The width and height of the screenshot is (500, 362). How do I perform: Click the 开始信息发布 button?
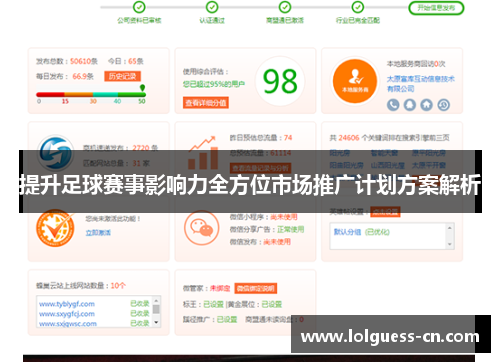click(436, 8)
